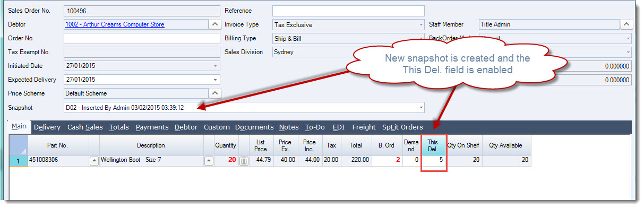Switch to the Main tab
The height and width of the screenshot is (208, 644).
click(x=19, y=127)
